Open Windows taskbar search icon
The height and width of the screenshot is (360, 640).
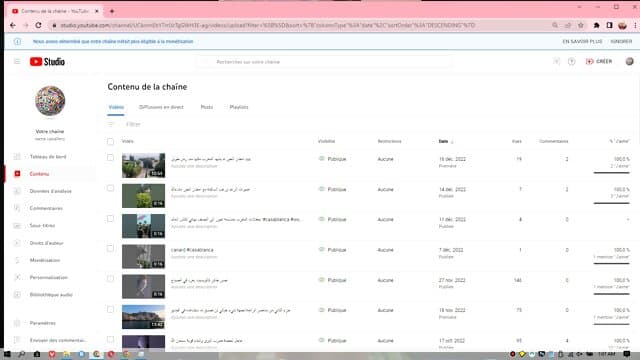[x=22, y=354]
